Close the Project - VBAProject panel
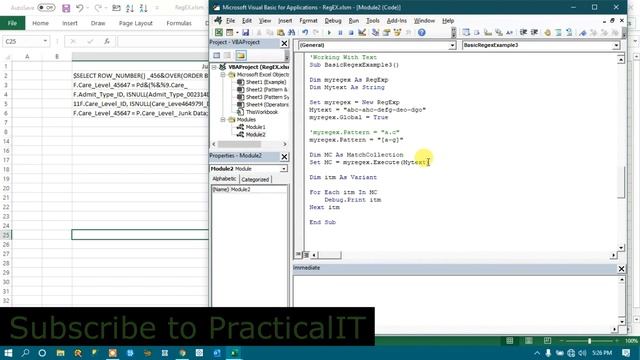The width and height of the screenshot is (640, 360). coord(284,43)
